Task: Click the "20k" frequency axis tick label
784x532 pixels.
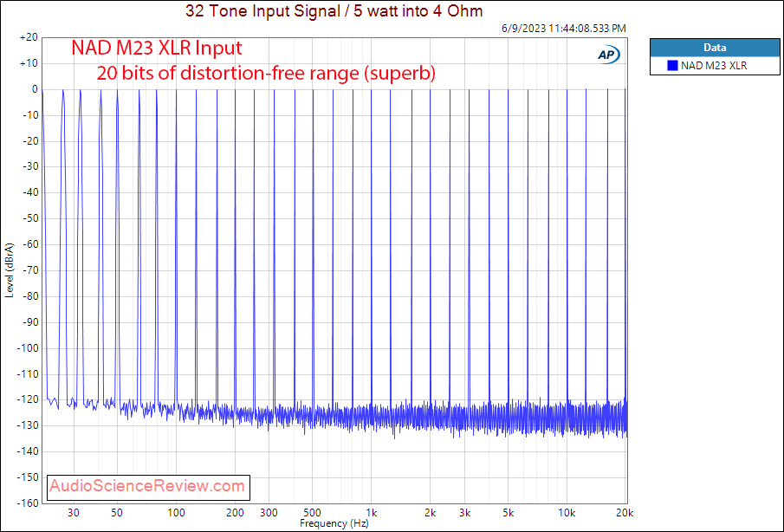Action: click(x=625, y=513)
